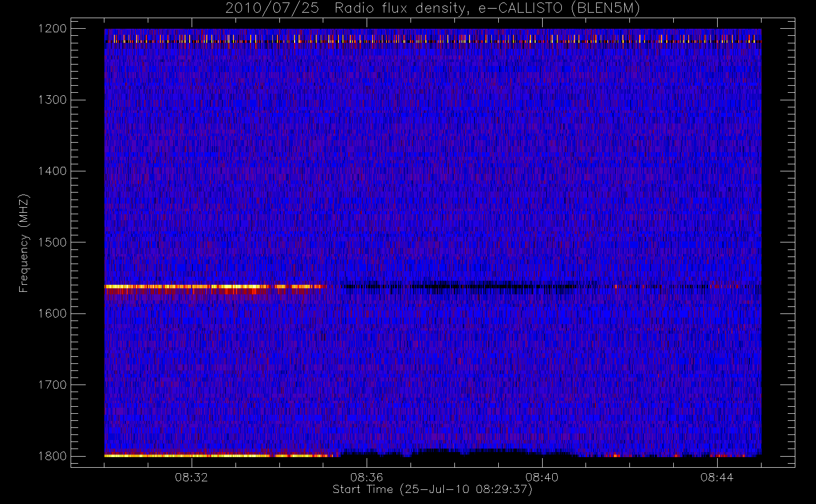
Task: Click the plot title '2010/07/25 Radio flux density'
Action: coord(433,9)
